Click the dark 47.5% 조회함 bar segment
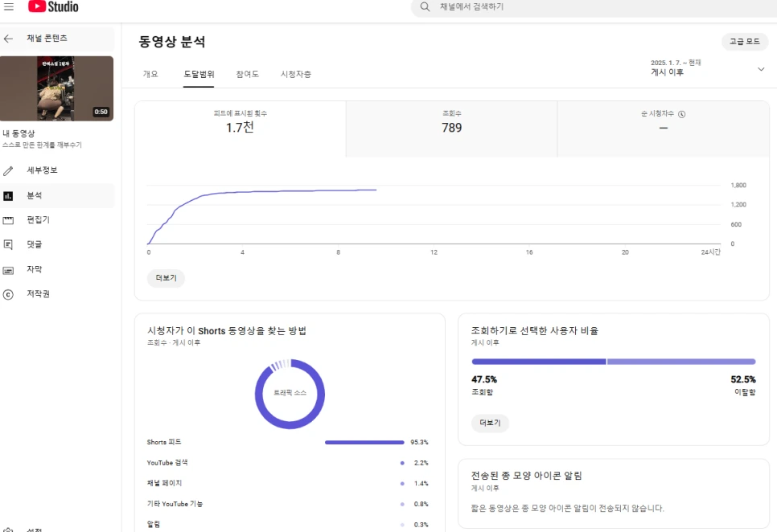The width and height of the screenshot is (777, 532). tap(539, 362)
